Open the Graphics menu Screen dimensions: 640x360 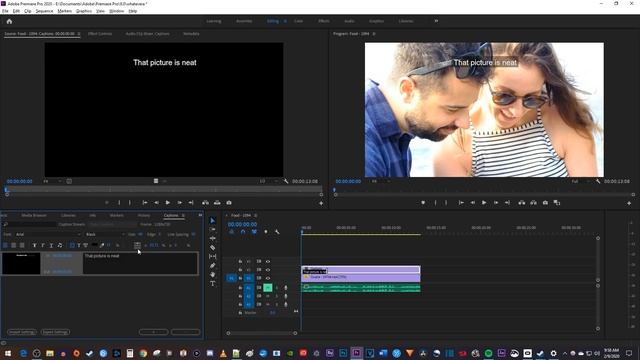coord(84,11)
